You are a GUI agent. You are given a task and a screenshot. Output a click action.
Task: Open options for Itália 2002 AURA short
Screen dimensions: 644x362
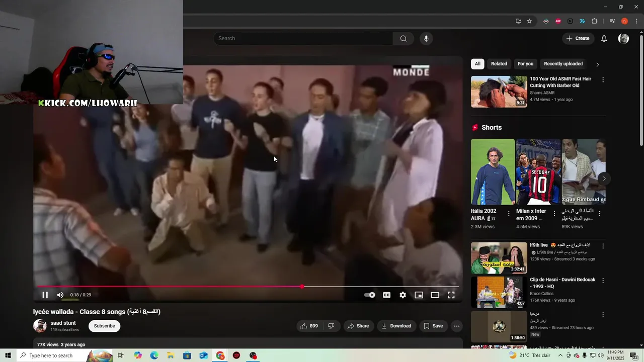(x=508, y=214)
